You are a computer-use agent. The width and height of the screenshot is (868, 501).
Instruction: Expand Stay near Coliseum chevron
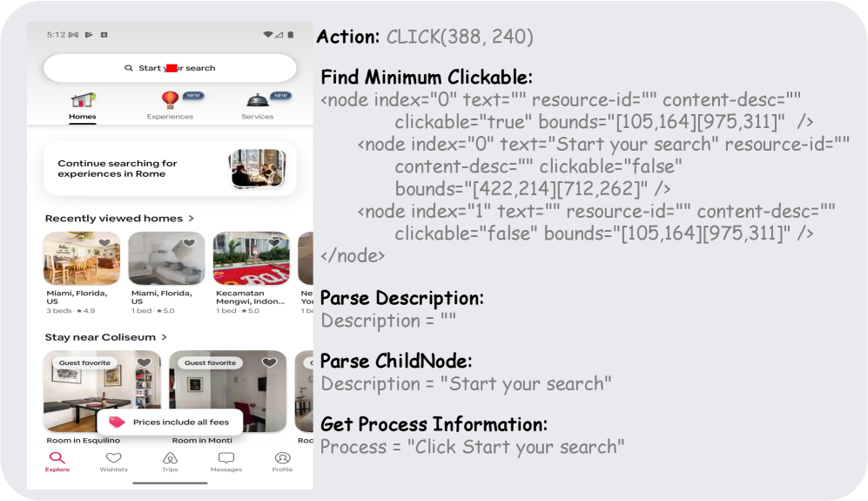[x=164, y=337]
